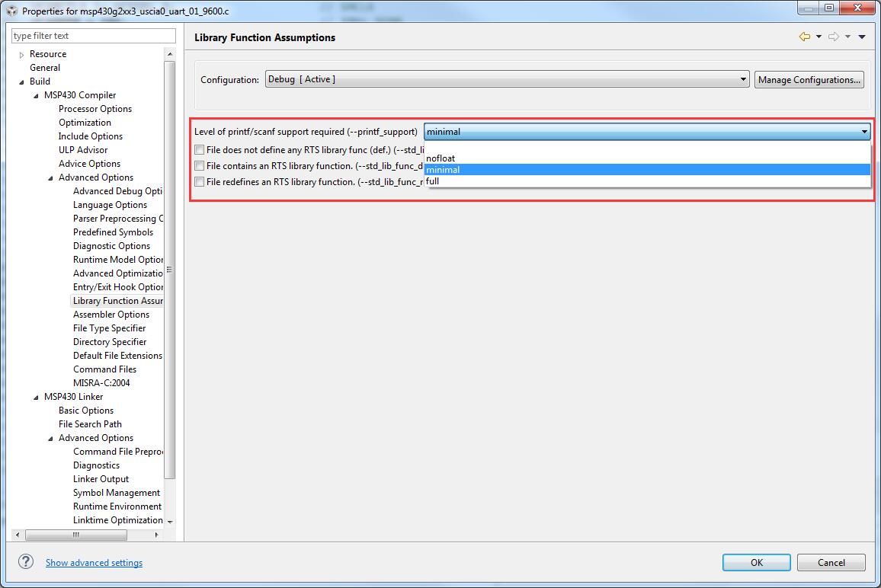Click the Show advanced settings link
The height and width of the screenshot is (588, 881).
94,562
